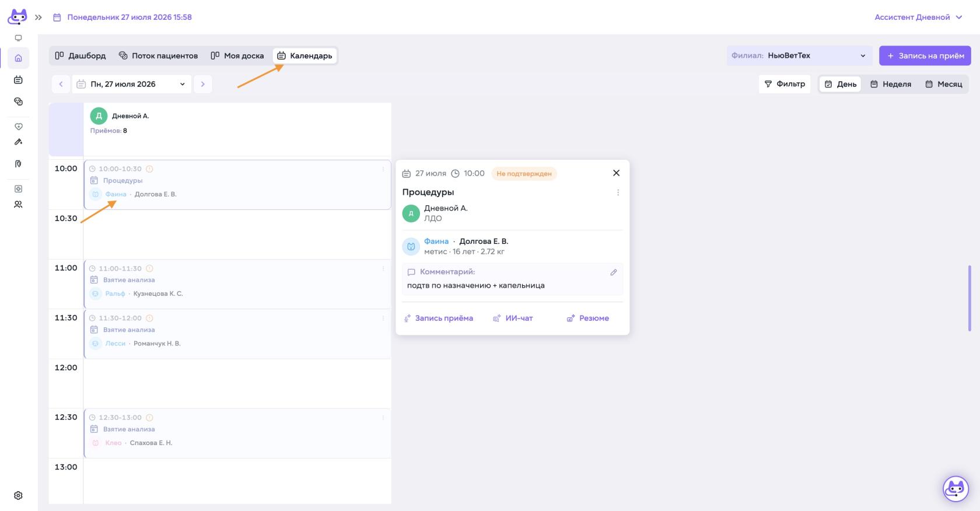
Task: Switch calendar to Неделя view
Action: [x=891, y=84]
